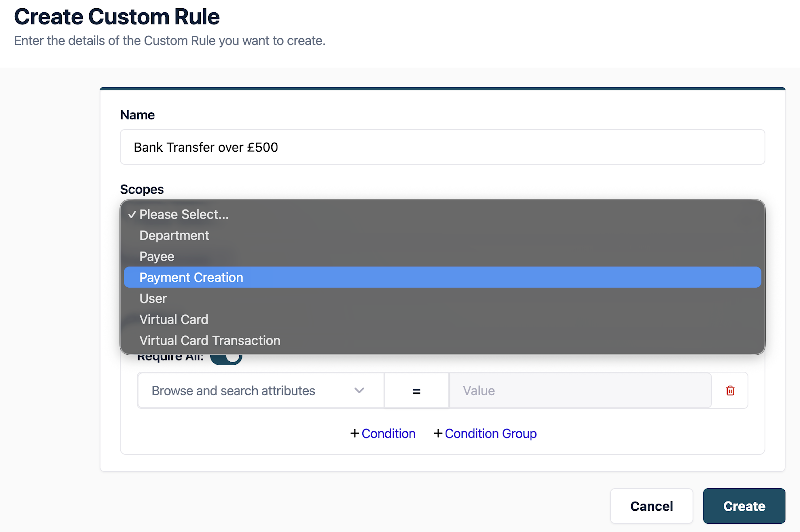This screenshot has width=800, height=532.
Task: Select the Department scope option
Action: point(174,235)
